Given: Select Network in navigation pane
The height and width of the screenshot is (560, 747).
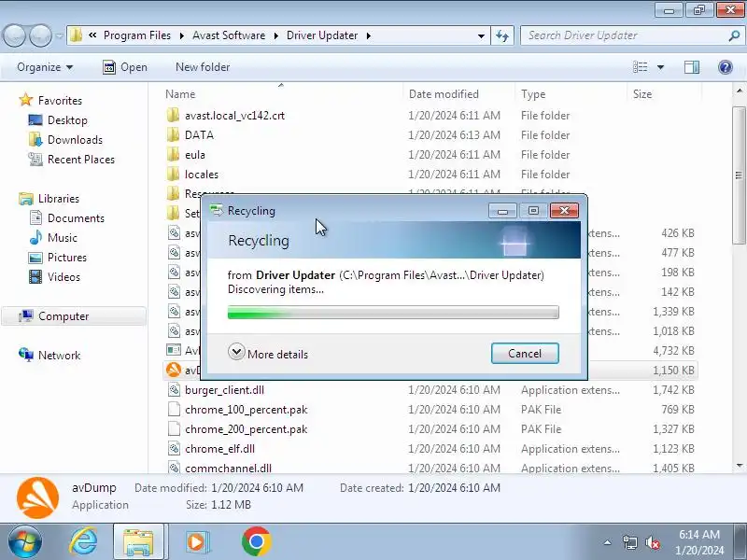Looking at the screenshot, I should 59,356.
